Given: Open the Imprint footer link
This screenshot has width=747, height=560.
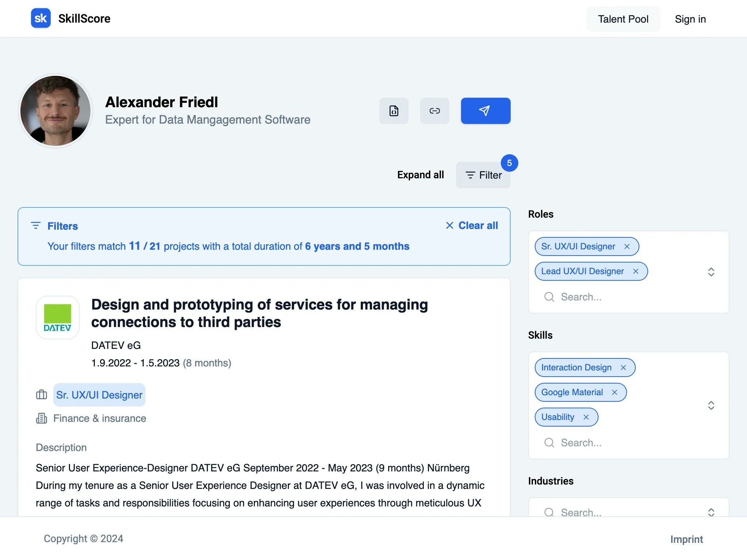Looking at the screenshot, I should point(686,539).
